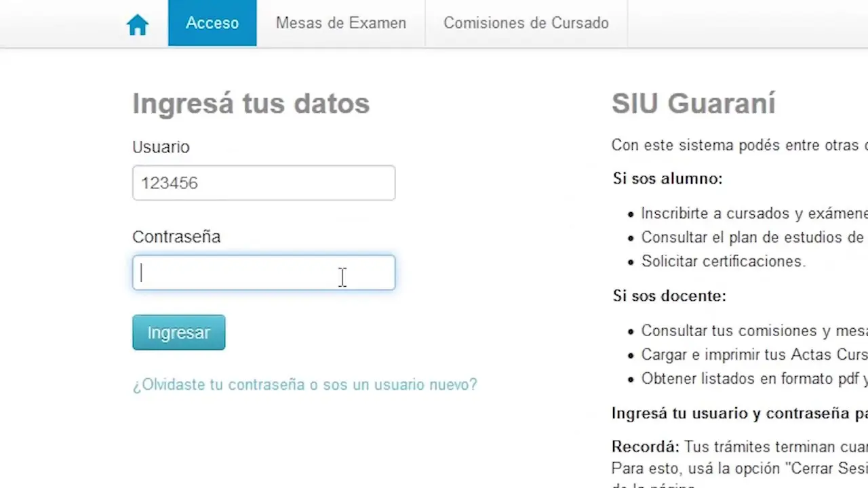Open Comisiones de Cursado tab
Image resolution: width=868 pixels, height=488 pixels.
(526, 23)
